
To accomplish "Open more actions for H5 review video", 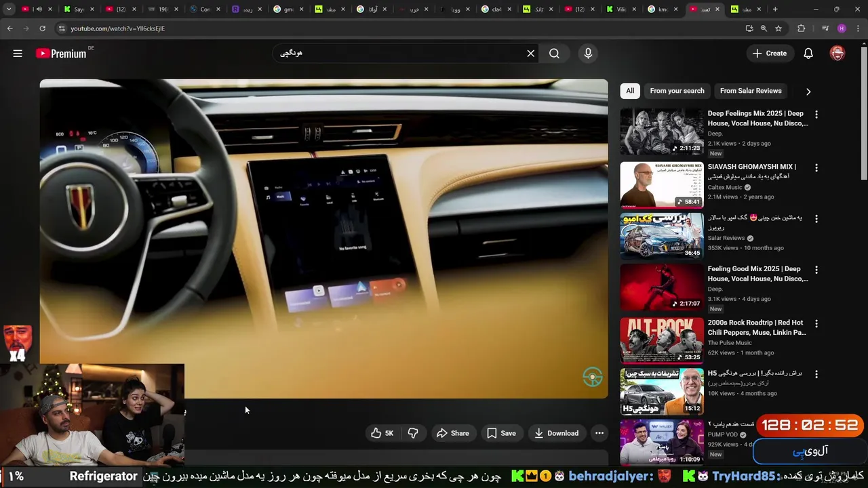I will click(x=816, y=374).
